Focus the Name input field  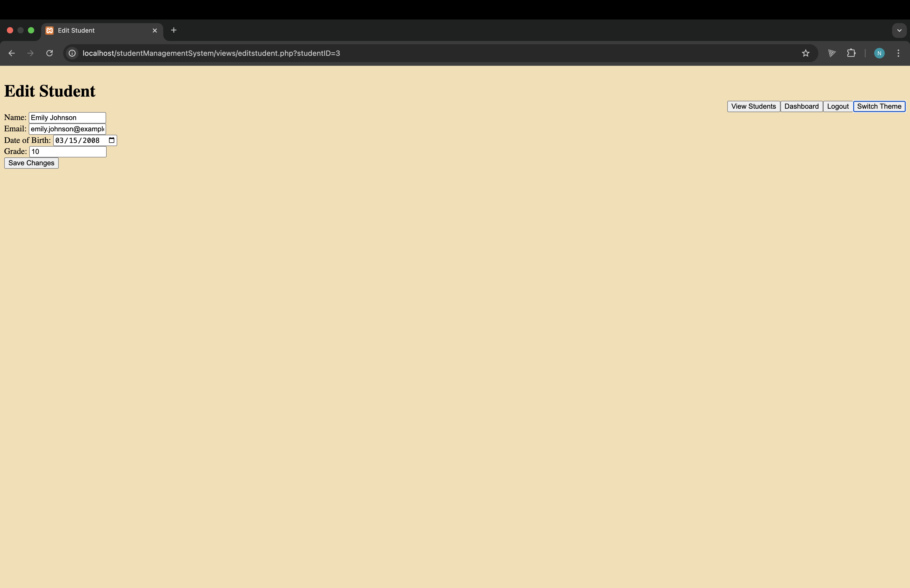tap(67, 118)
